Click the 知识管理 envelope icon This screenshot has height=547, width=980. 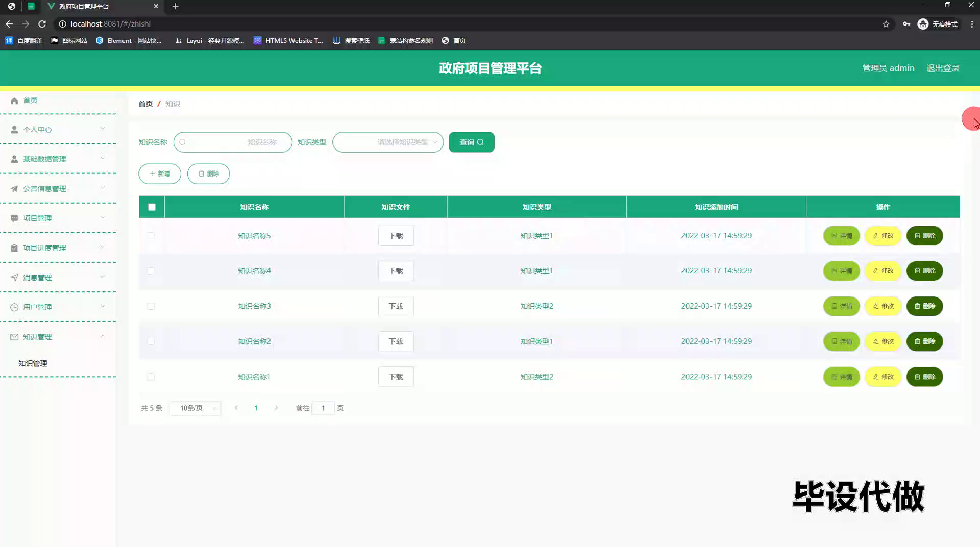point(14,337)
